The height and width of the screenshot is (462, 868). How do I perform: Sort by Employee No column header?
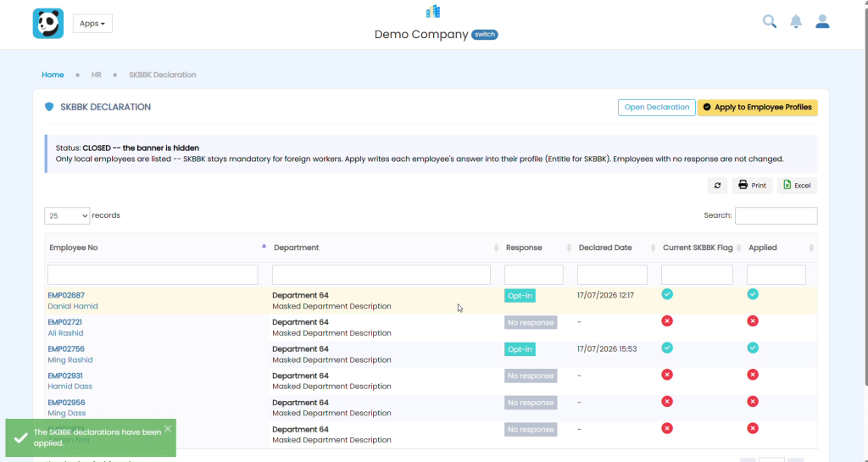(158, 248)
